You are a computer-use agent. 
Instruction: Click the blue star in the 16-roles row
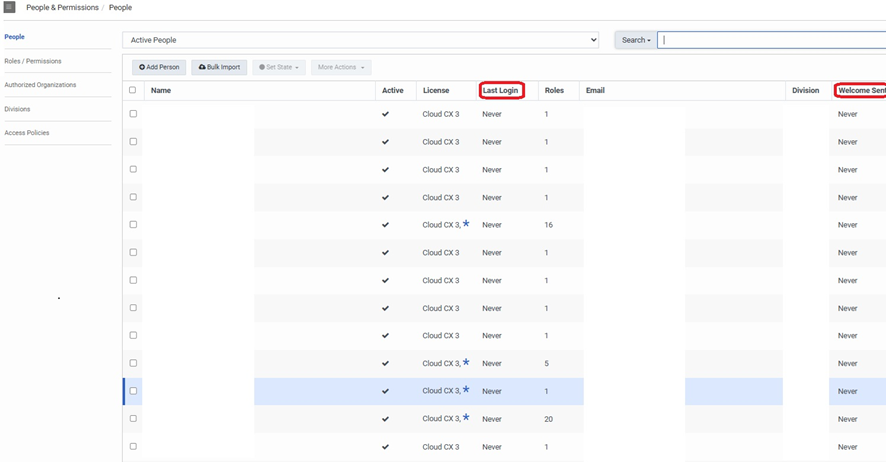coord(466,224)
